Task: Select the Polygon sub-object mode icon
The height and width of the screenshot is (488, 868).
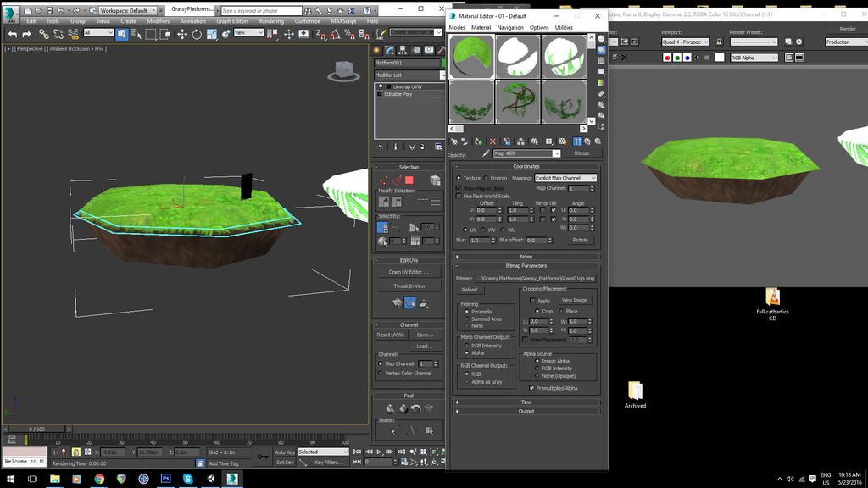Action: (x=409, y=180)
